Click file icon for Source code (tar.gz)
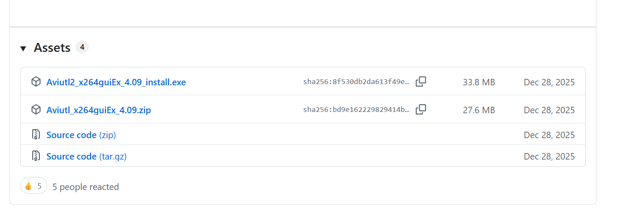644x217 pixels. (x=36, y=156)
